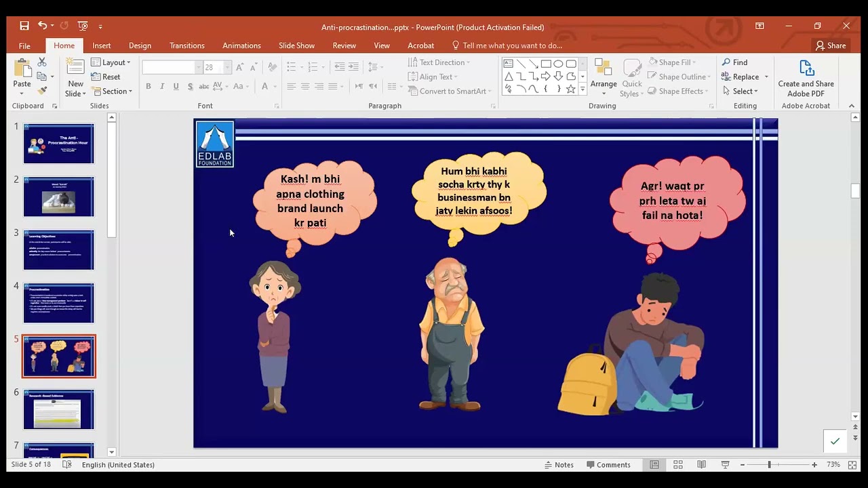
Task: Switch to the Transitions tab
Action: click(x=187, y=45)
